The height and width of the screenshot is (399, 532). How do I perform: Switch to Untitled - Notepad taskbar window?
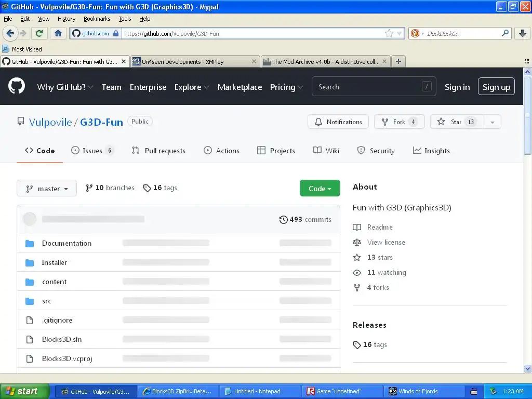click(260, 391)
